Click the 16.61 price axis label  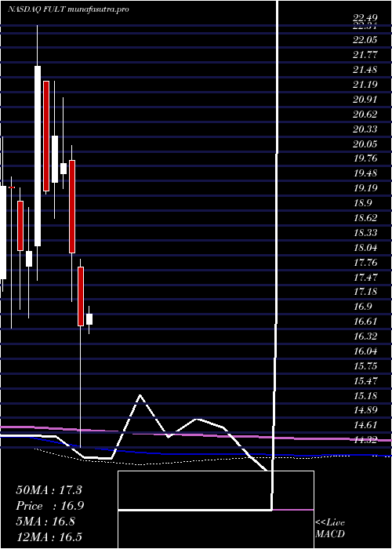point(365,322)
